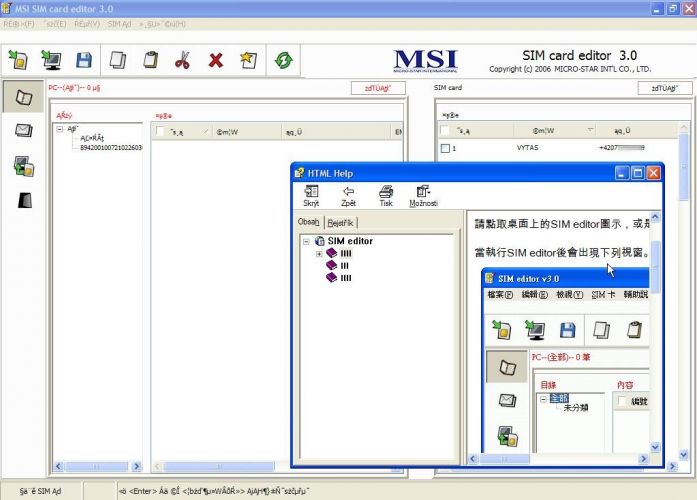Screen dimensions: 697x500
Task: Open the first menu in the main menu bar
Action: coord(19,24)
